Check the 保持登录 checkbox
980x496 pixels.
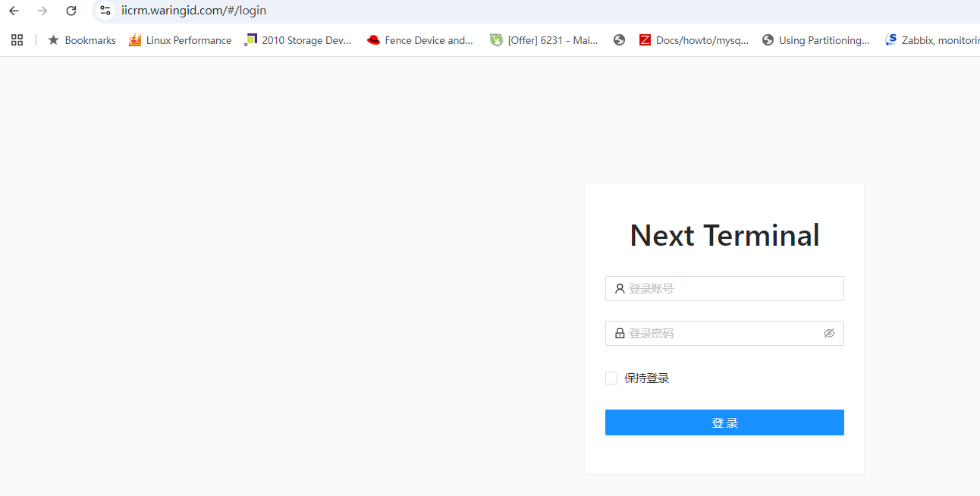point(611,378)
